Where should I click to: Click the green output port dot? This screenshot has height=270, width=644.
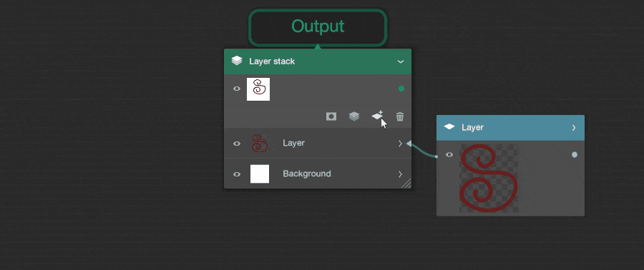pos(401,89)
